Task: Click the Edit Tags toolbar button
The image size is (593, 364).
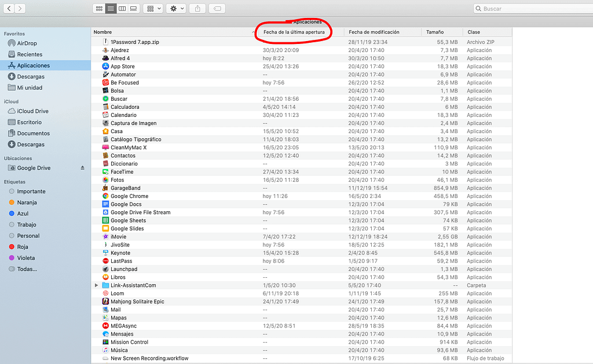Action: point(217,8)
